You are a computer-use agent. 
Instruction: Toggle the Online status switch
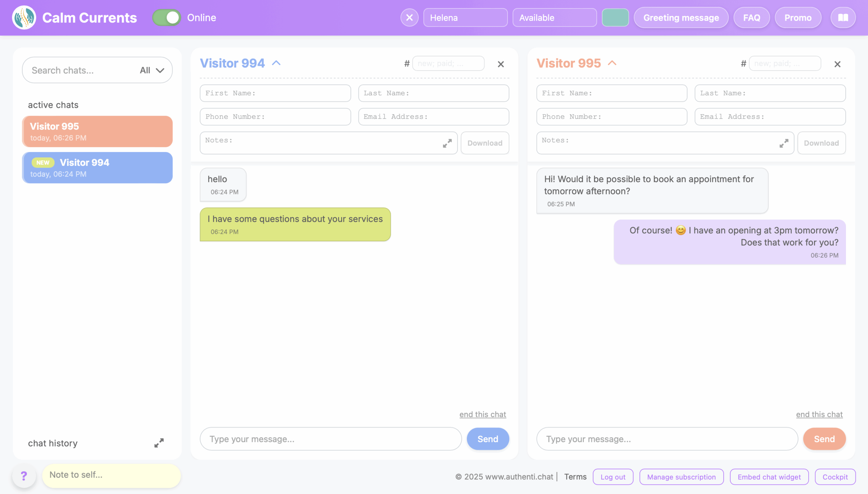166,18
